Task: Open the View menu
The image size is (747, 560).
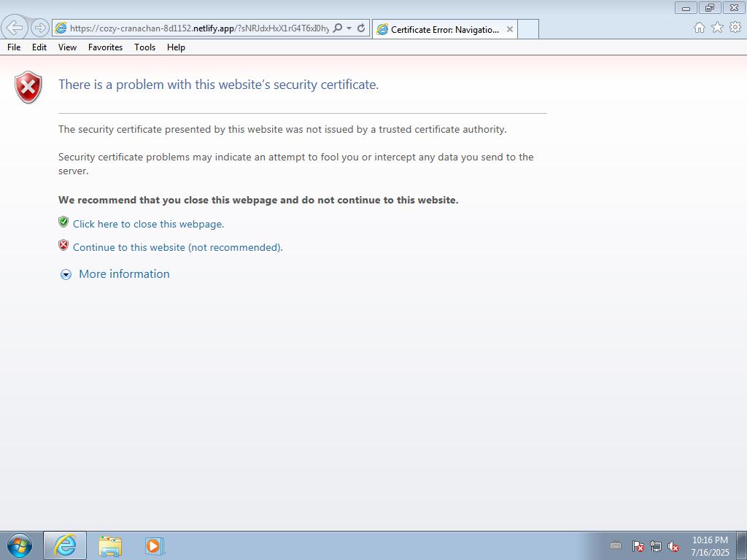Action: (x=67, y=47)
